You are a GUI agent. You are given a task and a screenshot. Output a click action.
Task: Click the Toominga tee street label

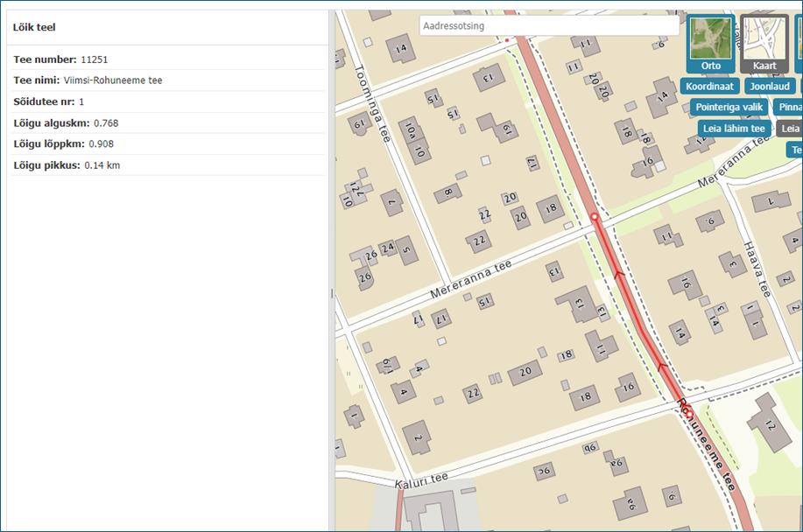point(373,103)
